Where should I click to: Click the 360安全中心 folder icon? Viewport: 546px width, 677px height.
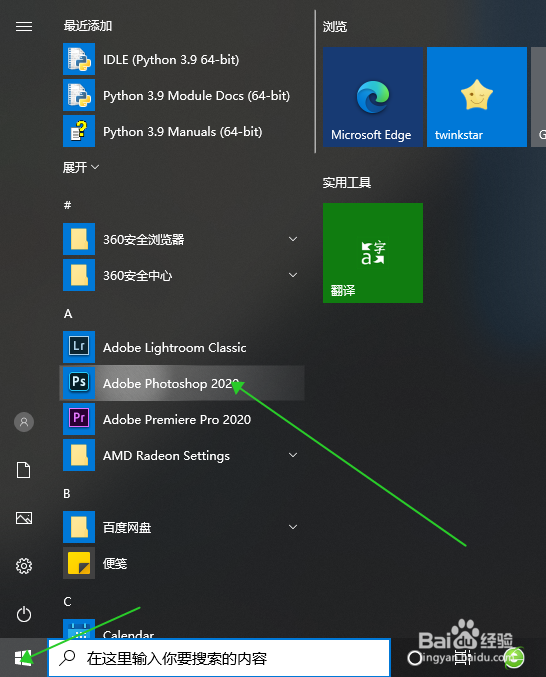(79, 275)
